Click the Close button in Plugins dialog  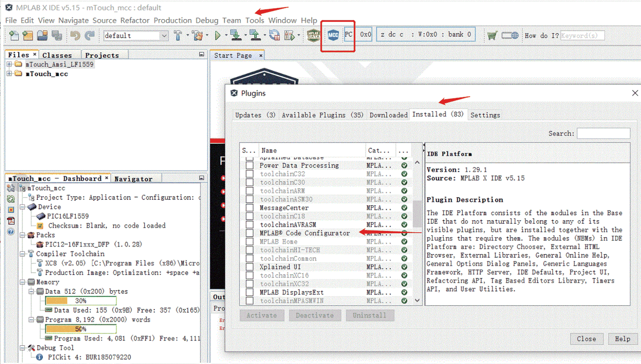click(x=586, y=339)
